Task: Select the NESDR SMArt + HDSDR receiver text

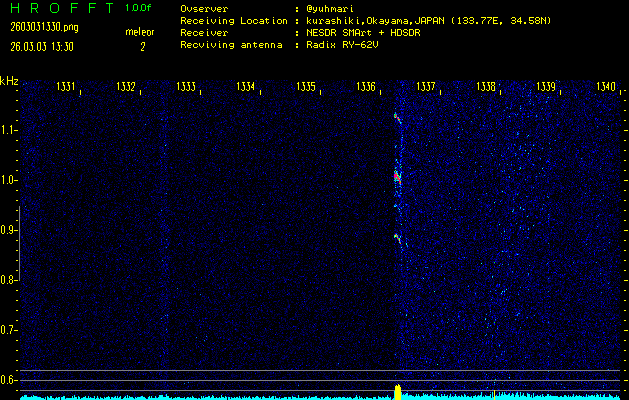Action: pyautogui.click(x=366, y=33)
